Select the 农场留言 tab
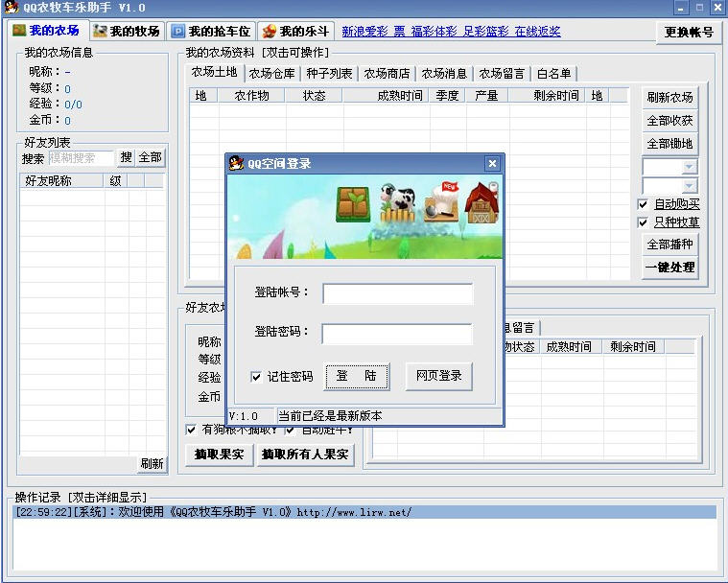The height and width of the screenshot is (583, 728). (502, 73)
